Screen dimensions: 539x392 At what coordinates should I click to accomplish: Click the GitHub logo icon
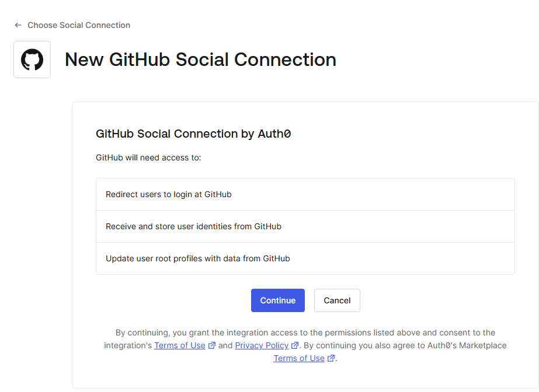tap(32, 60)
